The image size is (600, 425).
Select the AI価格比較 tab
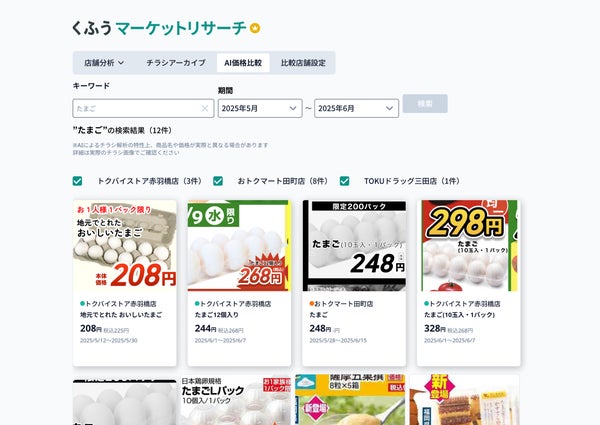[x=243, y=63]
